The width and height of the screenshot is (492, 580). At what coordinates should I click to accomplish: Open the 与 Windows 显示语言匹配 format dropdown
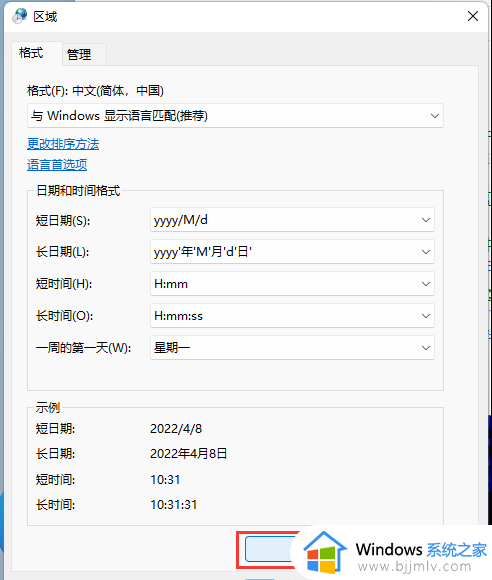coord(235,116)
